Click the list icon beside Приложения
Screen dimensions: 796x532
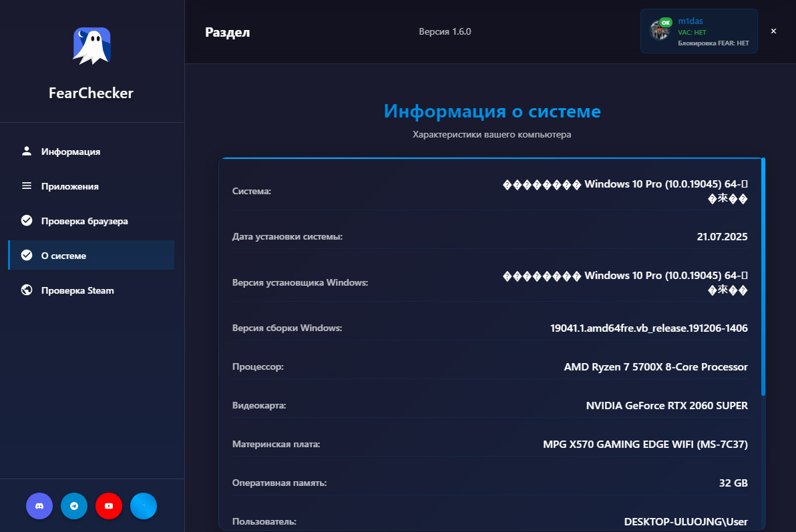[27, 186]
